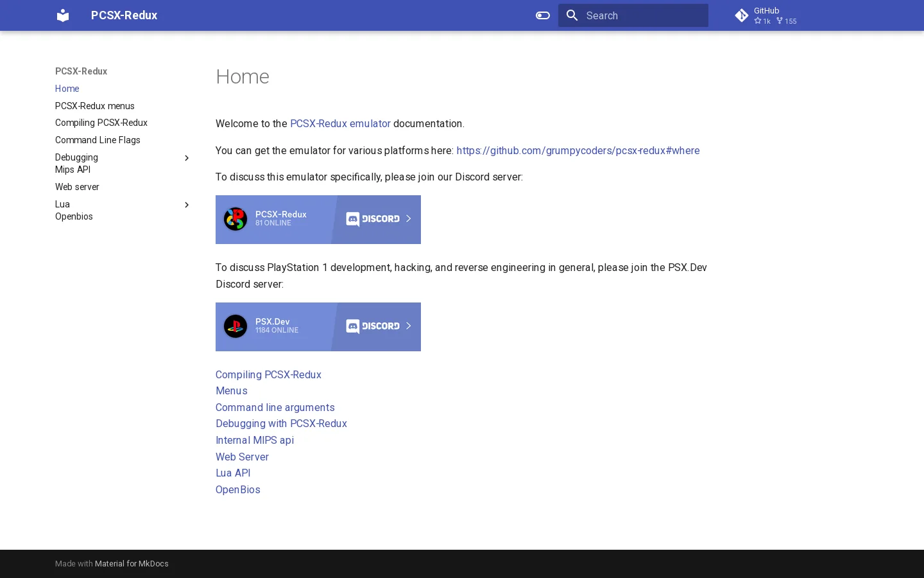Open PCSX-Redux menus sidebar item
The height and width of the screenshot is (578, 924).
tap(95, 106)
